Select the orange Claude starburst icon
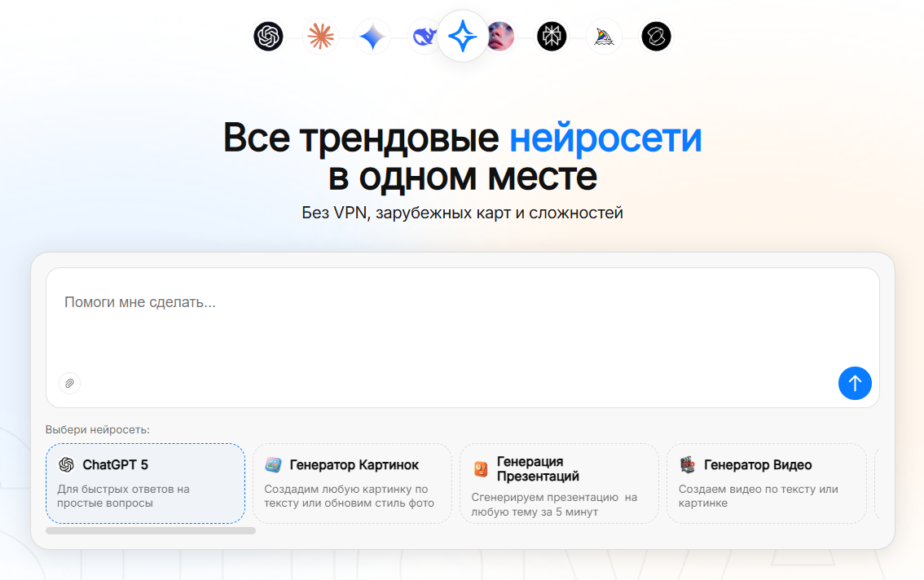This screenshot has height=580, width=924. [320, 37]
